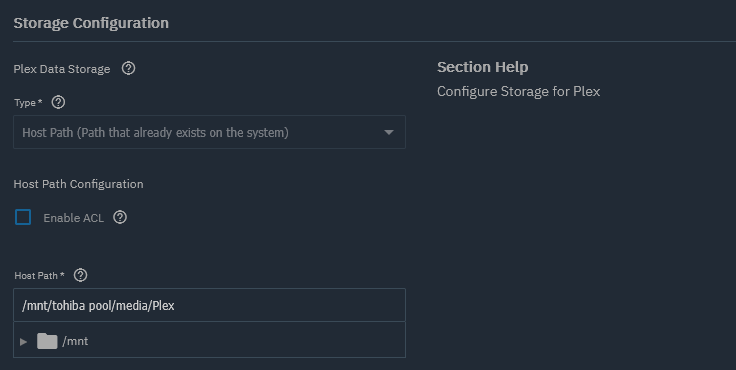This screenshot has width=736, height=370.
Task: View help tooltip for Host Path field
Action: (x=81, y=275)
